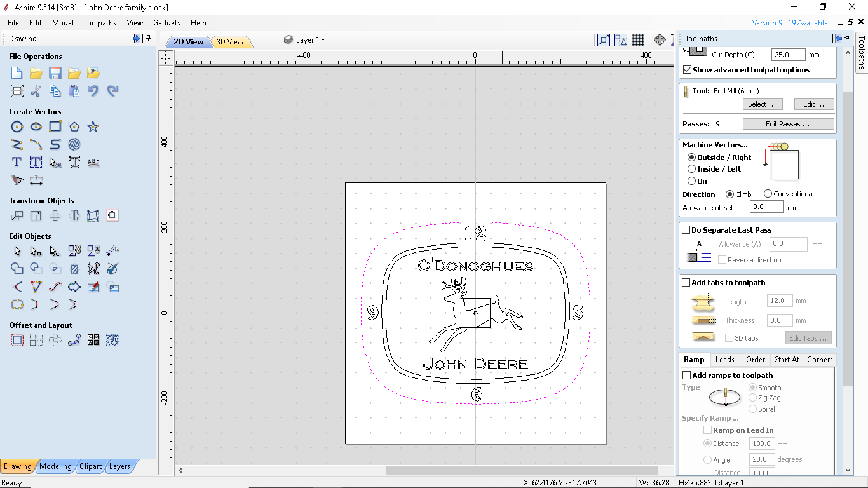The width and height of the screenshot is (868, 488).
Task: Open the Vector Texture tool
Action: pos(74,144)
